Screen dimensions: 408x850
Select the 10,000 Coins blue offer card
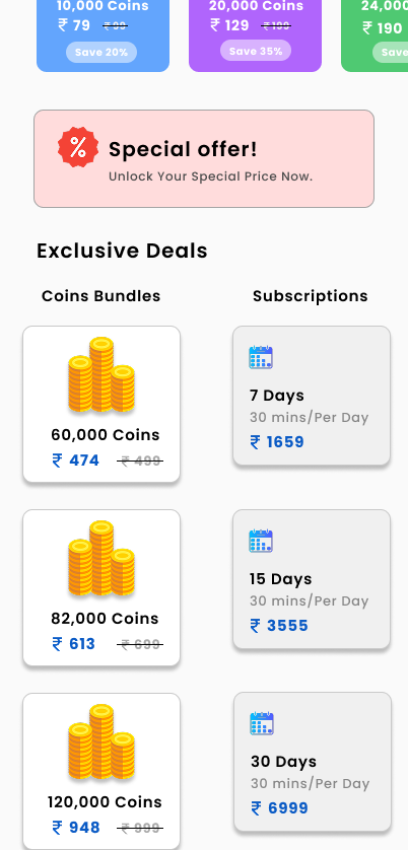(103, 36)
